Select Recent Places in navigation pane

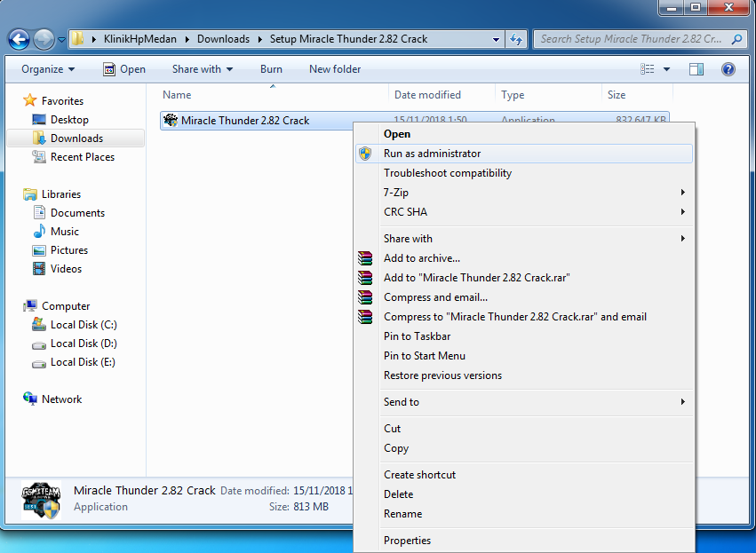coord(73,157)
